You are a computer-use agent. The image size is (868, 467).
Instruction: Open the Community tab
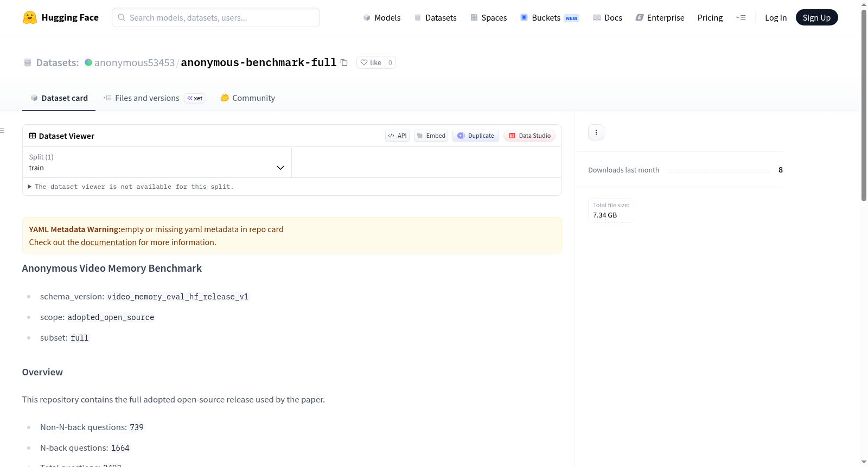click(x=247, y=98)
